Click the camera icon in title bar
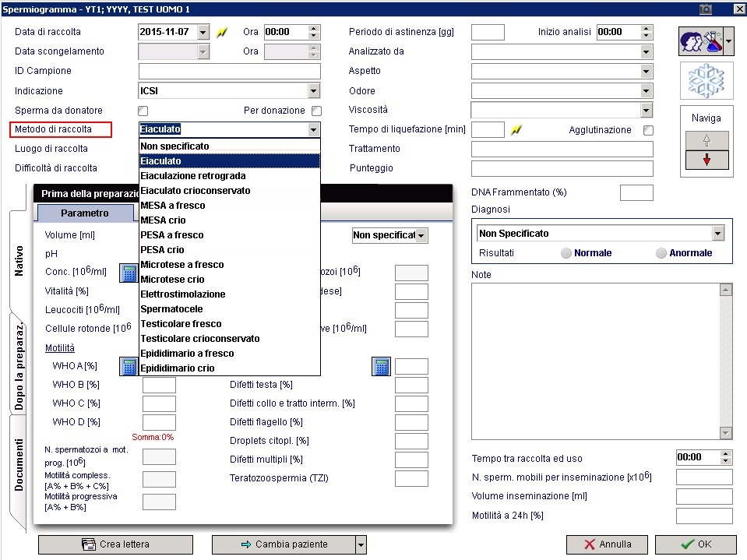Image resolution: width=747 pixels, height=560 pixels. pos(705,9)
